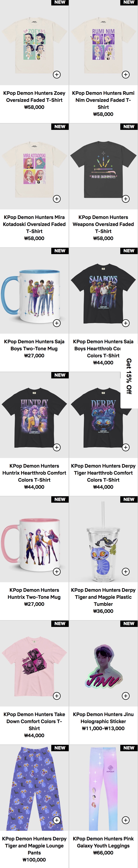This screenshot has height=868, width=138.
Task: Quick-add the Jinu Holographic Sticker
Action: click(x=126, y=696)
